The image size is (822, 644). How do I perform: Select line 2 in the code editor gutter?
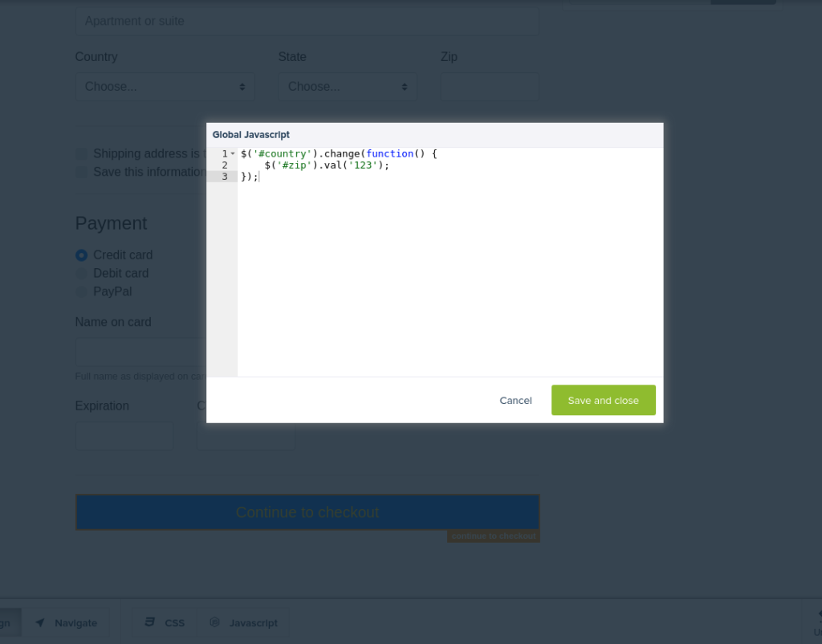pos(225,165)
